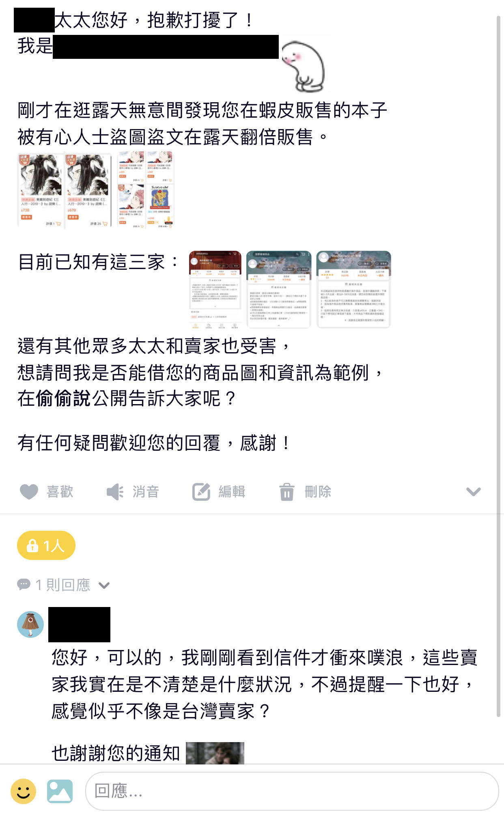Click the insert image icon beside reply box
504x818 pixels.
click(x=60, y=791)
